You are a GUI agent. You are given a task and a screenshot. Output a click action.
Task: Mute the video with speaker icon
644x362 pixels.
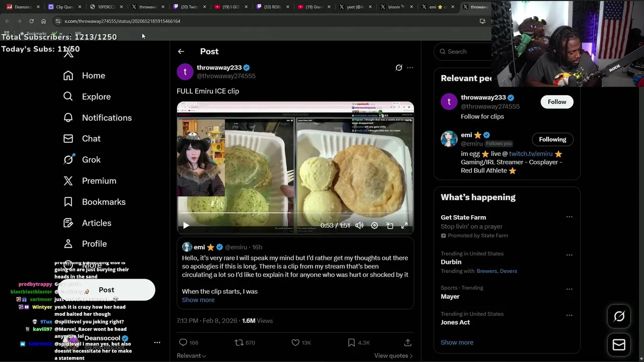(359, 226)
